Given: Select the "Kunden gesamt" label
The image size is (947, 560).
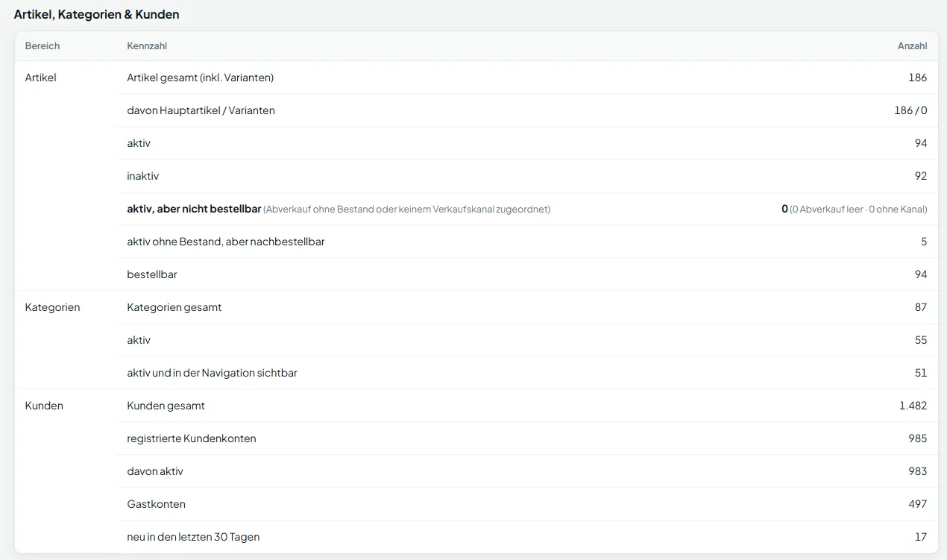Looking at the screenshot, I should click(x=166, y=406).
